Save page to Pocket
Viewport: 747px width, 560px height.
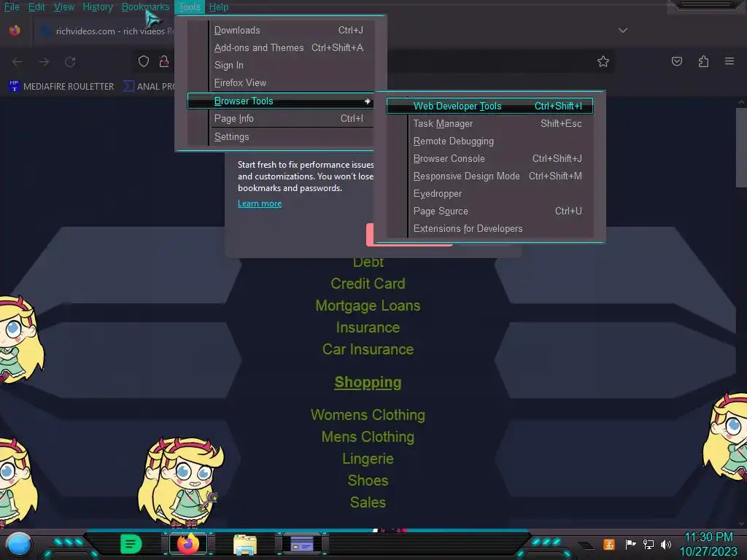677,61
